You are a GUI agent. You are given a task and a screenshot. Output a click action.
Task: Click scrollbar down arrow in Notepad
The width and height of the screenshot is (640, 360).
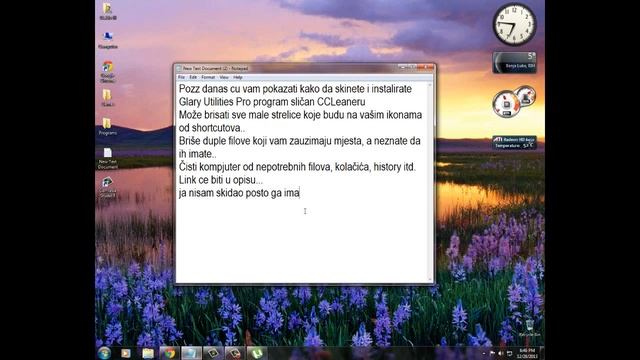(x=430, y=280)
